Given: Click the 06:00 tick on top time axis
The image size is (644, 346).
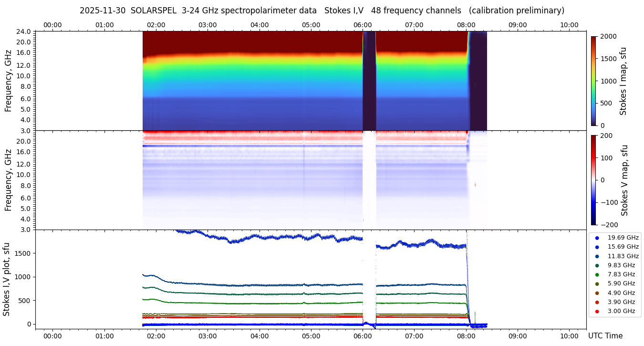Looking at the screenshot, I should 363,25.
